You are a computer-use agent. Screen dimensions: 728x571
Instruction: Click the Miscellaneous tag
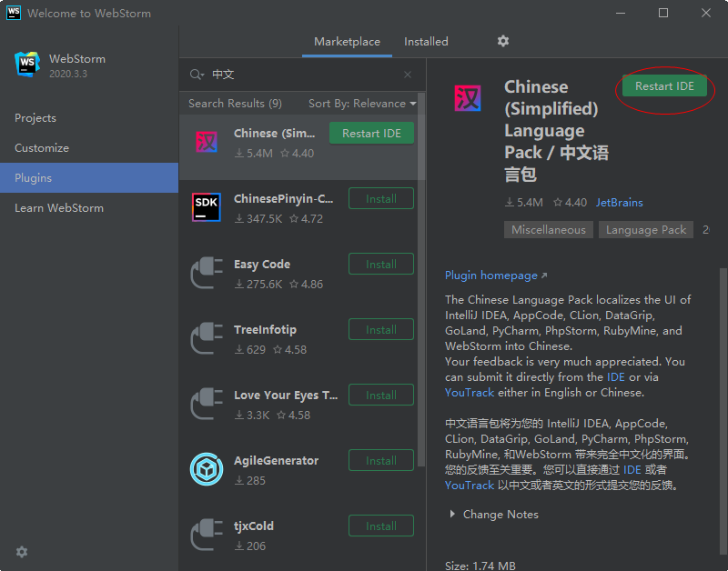click(549, 230)
